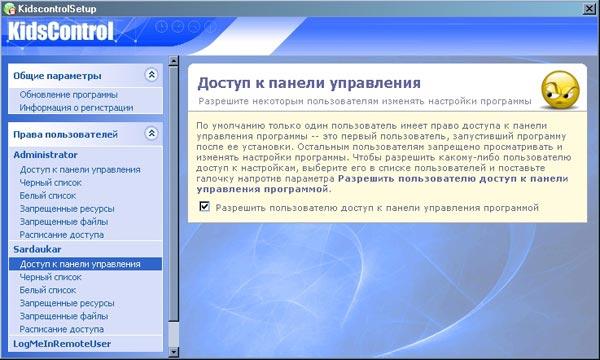
Task: Open Обновление программы settings
Action: 68,94
